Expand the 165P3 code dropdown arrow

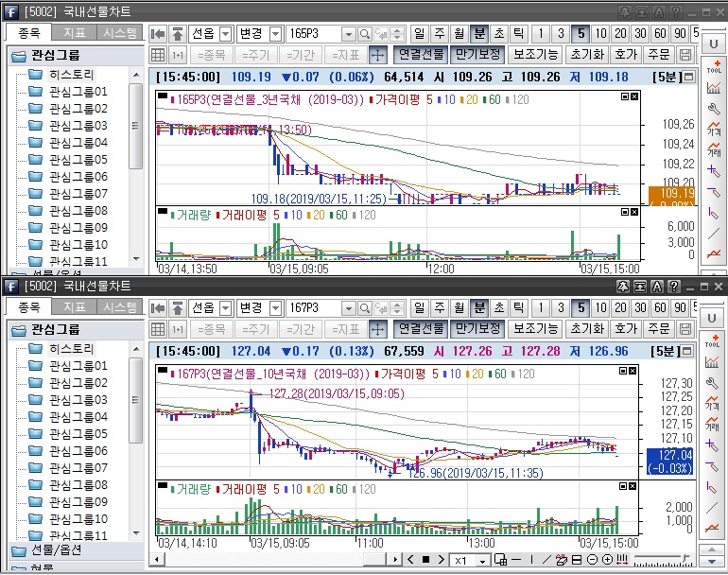click(x=349, y=34)
